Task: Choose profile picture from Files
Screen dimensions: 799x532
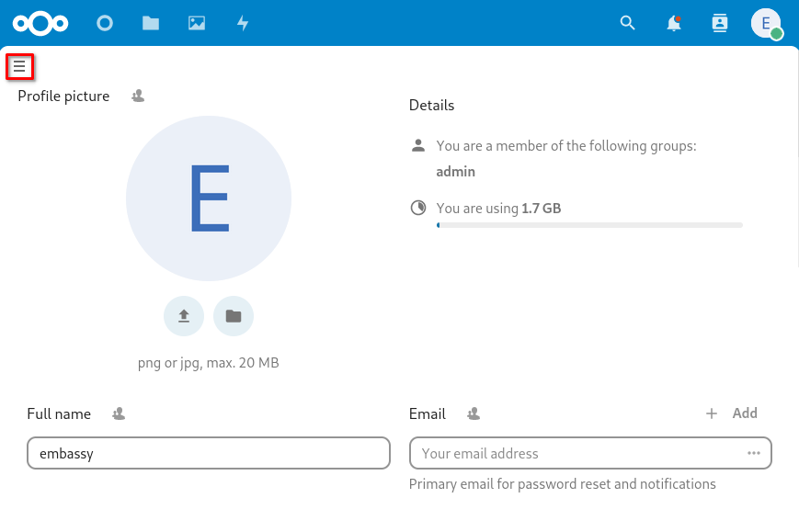Action: (x=233, y=315)
